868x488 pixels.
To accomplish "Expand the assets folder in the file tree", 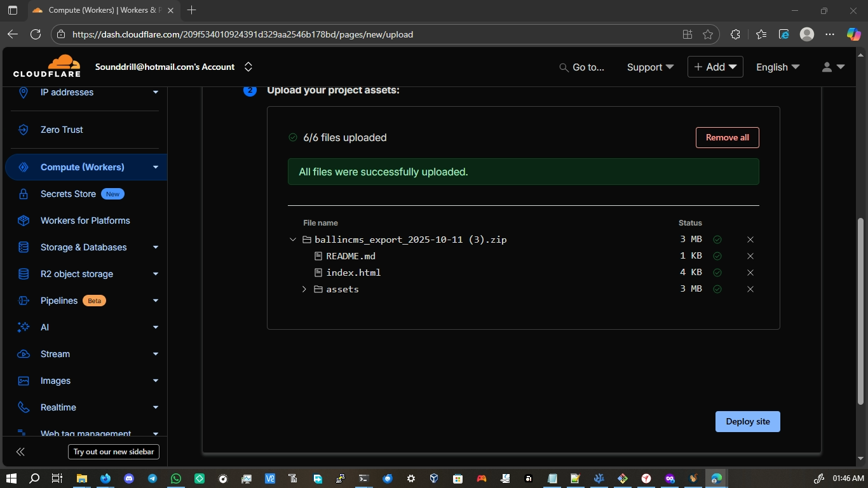I will [304, 289].
